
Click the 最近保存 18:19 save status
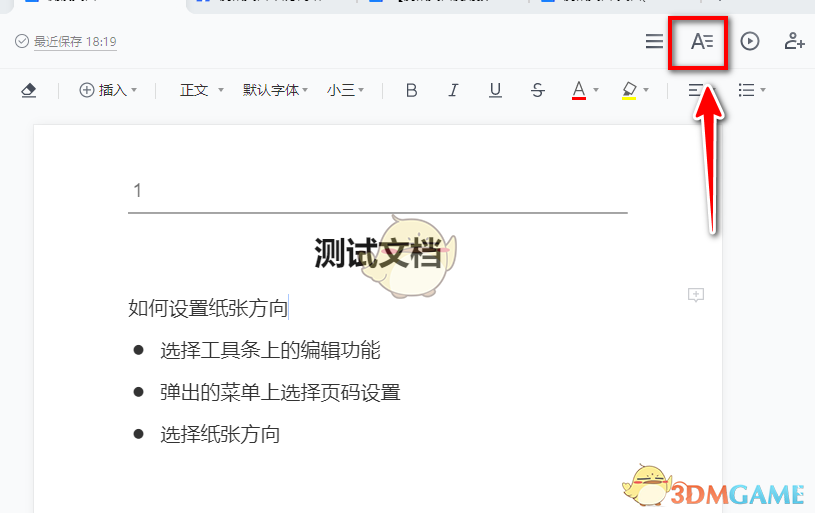75,42
